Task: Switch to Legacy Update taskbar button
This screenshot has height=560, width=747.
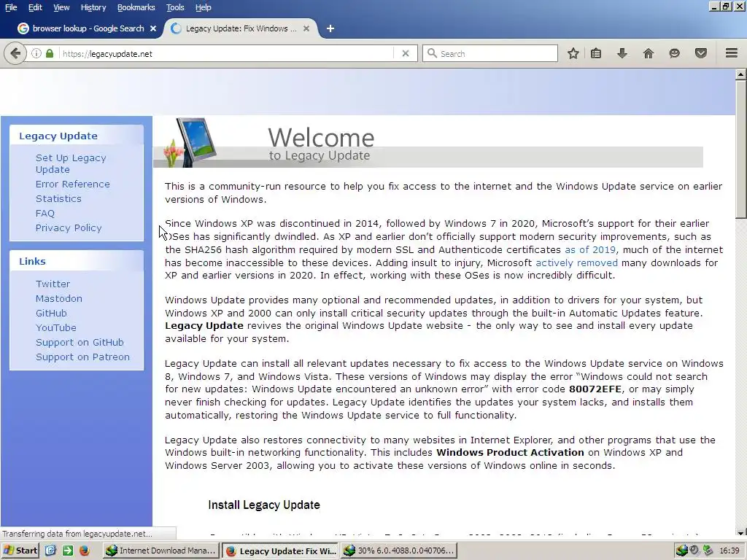Action: (280, 551)
